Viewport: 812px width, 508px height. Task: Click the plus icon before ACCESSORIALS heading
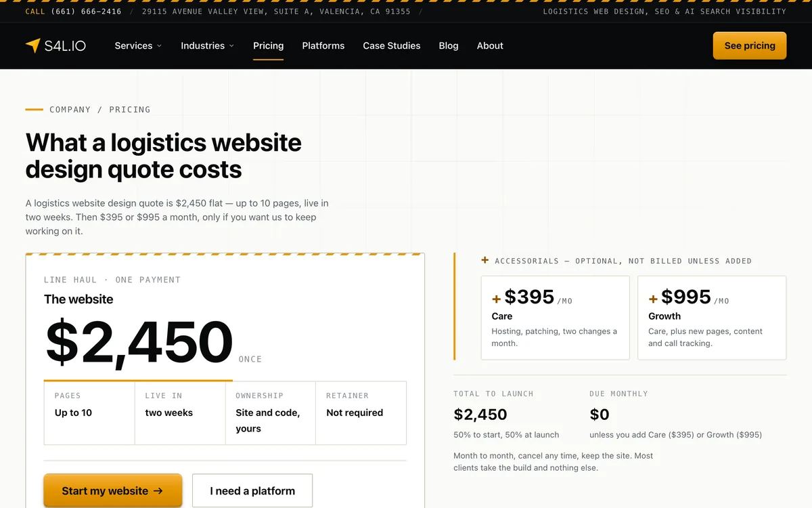[484, 260]
